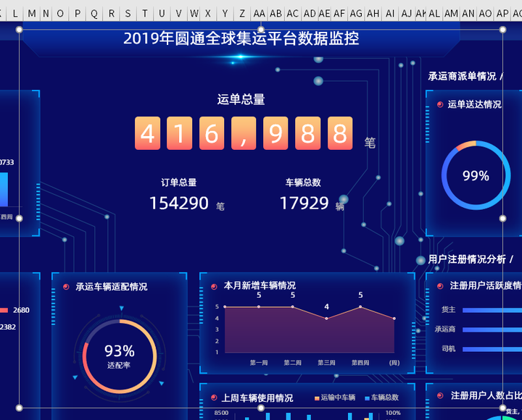The height and width of the screenshot is (420, 522).
Task: Click the 第三周 axis label in line chart
Action: [326, 363]
